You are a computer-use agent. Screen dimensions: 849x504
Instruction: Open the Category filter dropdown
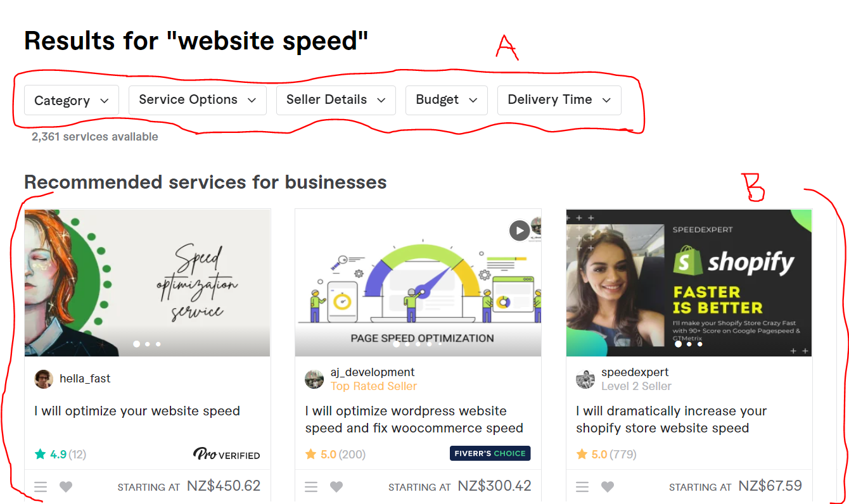click(x=72, y=101)
